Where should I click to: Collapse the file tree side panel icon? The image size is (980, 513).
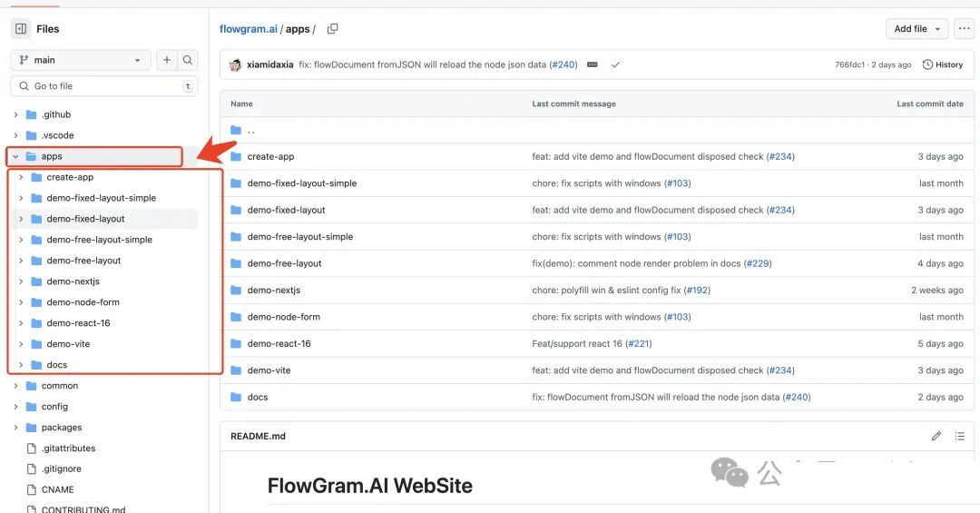(21, 29)
